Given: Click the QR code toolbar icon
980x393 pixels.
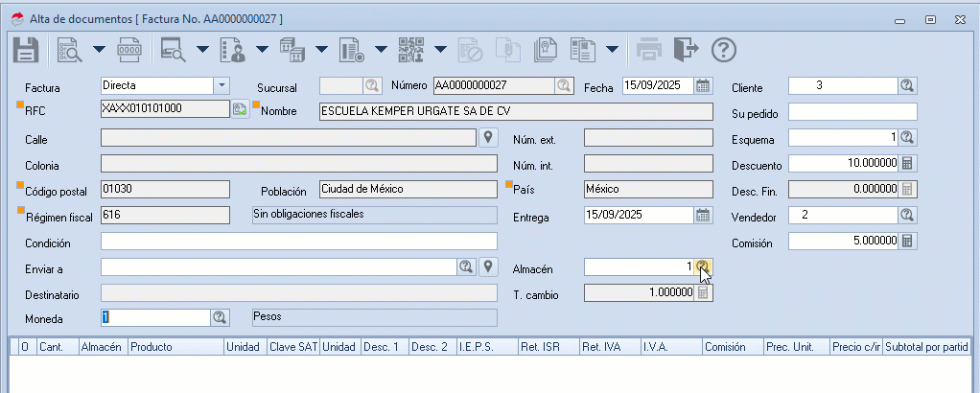Looking at the screenshot, I should [x=411, y=49].
